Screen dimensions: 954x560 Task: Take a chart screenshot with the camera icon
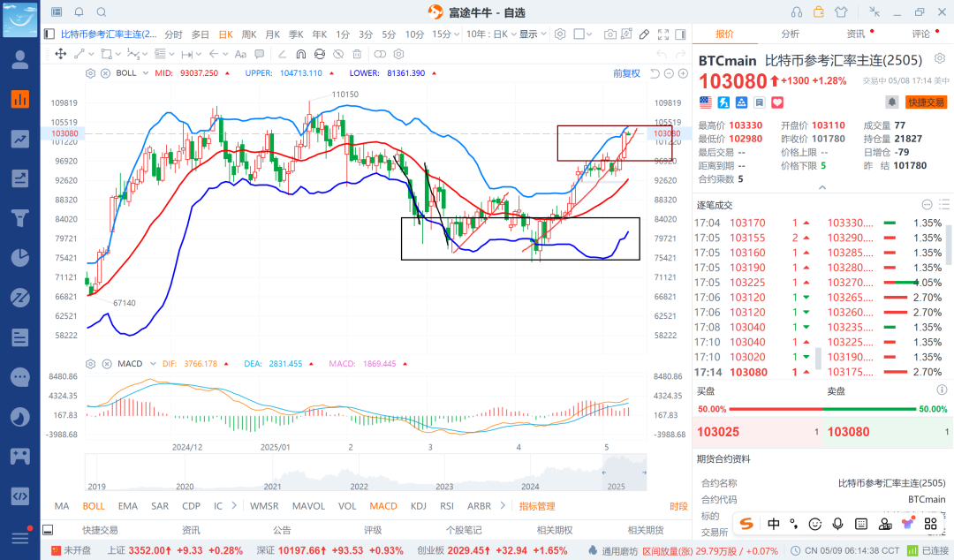pos(609,34)
